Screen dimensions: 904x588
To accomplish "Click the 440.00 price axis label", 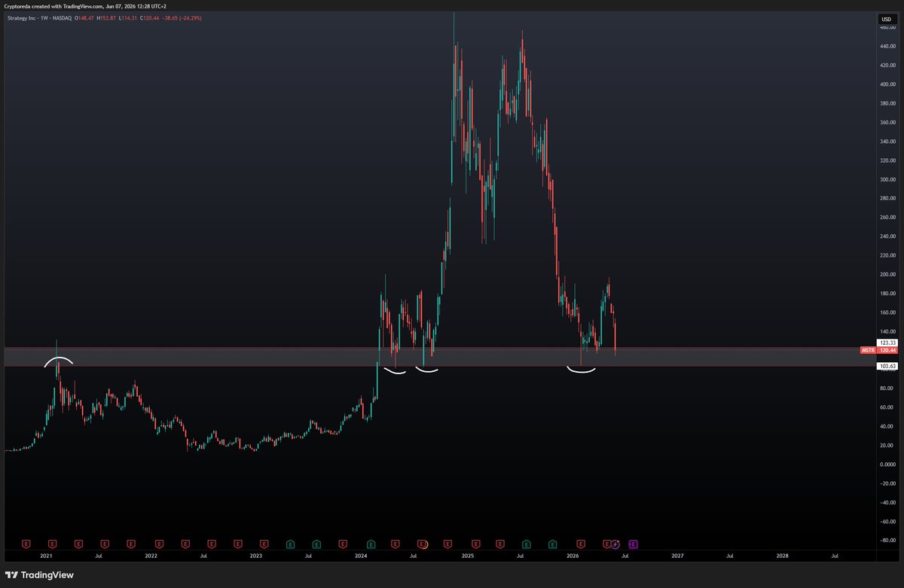I will coord(887,46).
